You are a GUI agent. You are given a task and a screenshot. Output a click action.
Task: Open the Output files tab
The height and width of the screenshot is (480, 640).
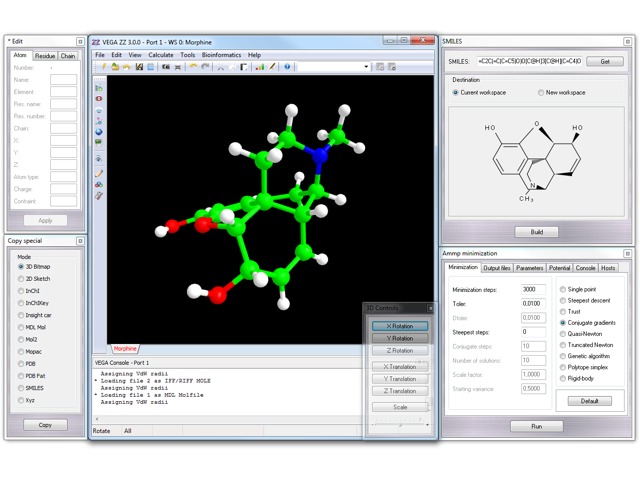tap(497, 268)
